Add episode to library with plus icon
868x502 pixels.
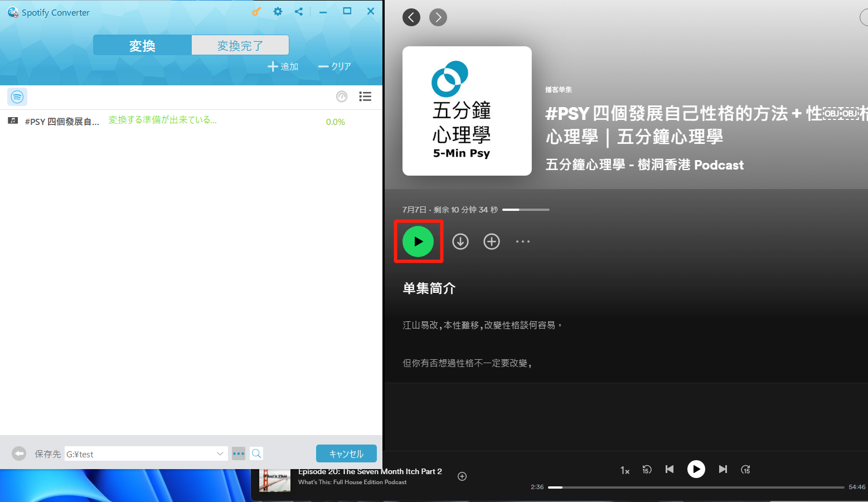point(492,242)
